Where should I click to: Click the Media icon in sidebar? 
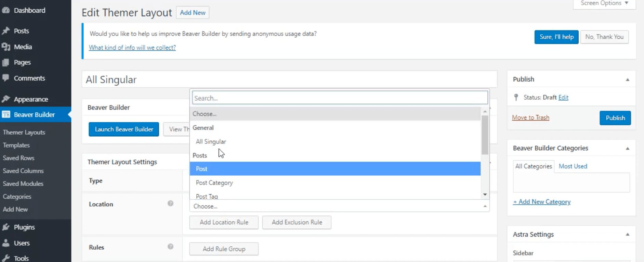[x=6, y=47]
